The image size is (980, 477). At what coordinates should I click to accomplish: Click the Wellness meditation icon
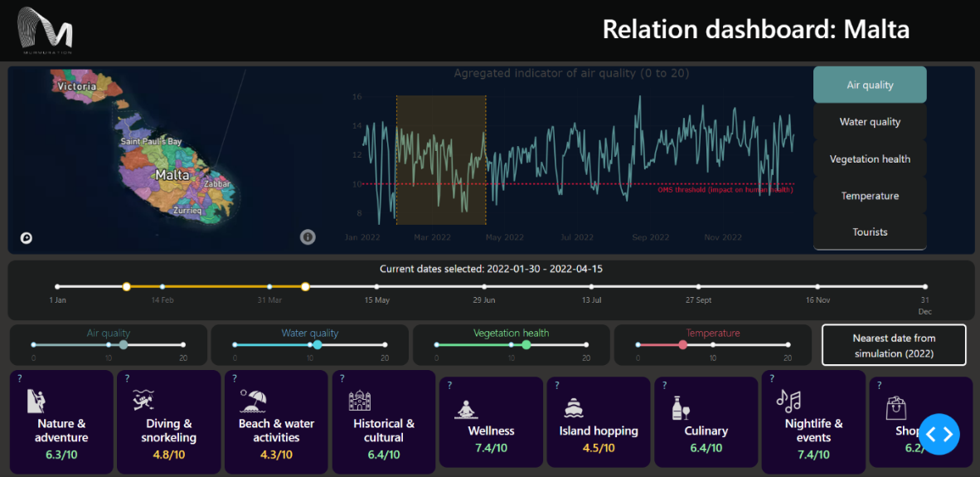[x=468, y=408]
